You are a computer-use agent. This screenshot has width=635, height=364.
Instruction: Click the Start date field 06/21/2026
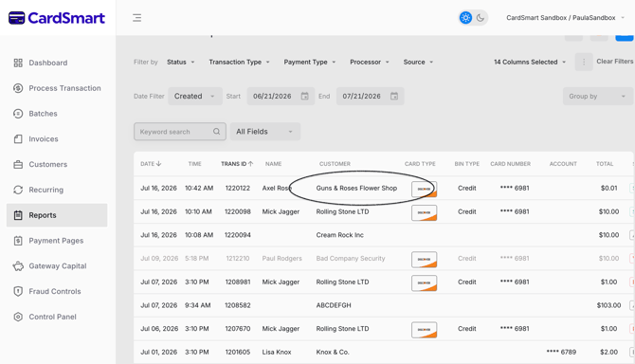[x=281, y=97]
